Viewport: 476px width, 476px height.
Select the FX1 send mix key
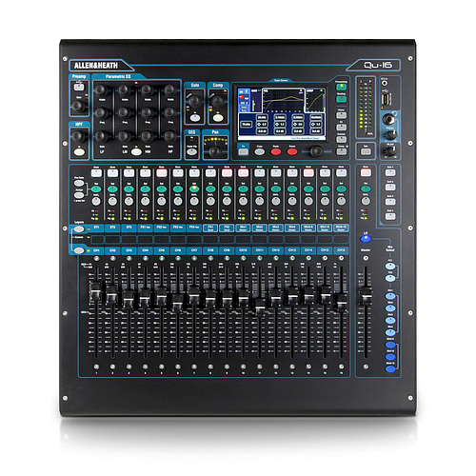pos(390,267)
